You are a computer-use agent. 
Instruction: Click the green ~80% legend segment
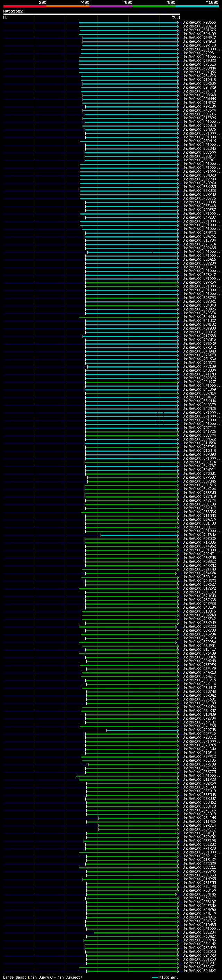154,6
